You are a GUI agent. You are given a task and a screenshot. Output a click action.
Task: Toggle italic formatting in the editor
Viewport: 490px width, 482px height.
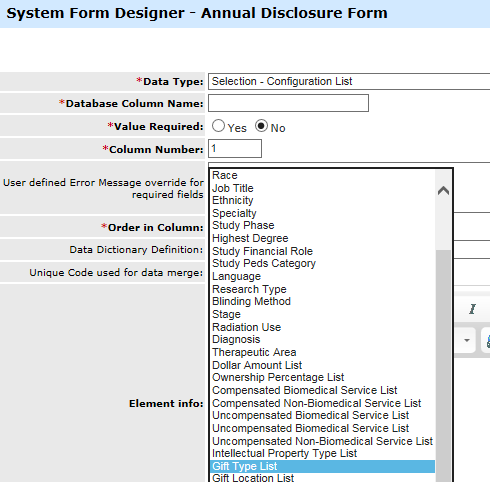coord(472,309)
